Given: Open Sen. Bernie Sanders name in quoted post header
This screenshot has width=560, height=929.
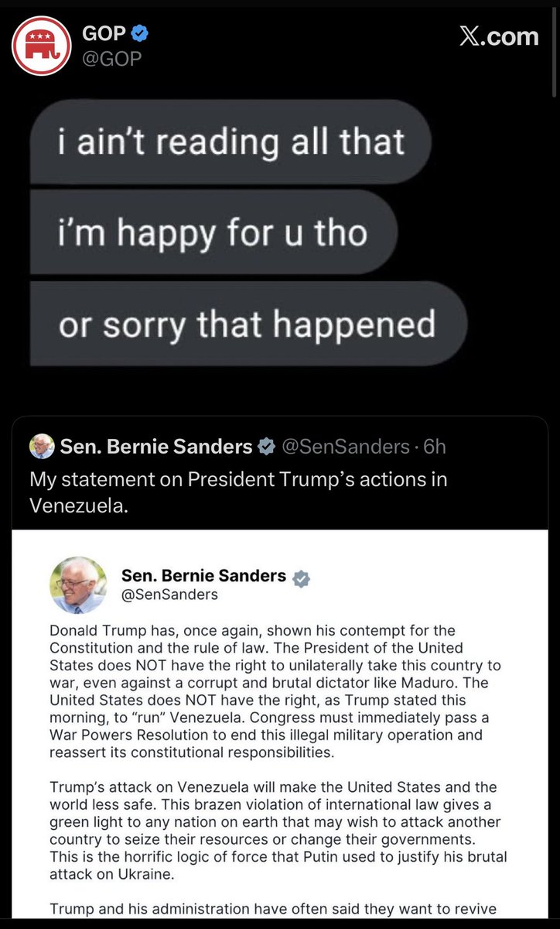Looking at the screenshot, I should coord(156,447).
